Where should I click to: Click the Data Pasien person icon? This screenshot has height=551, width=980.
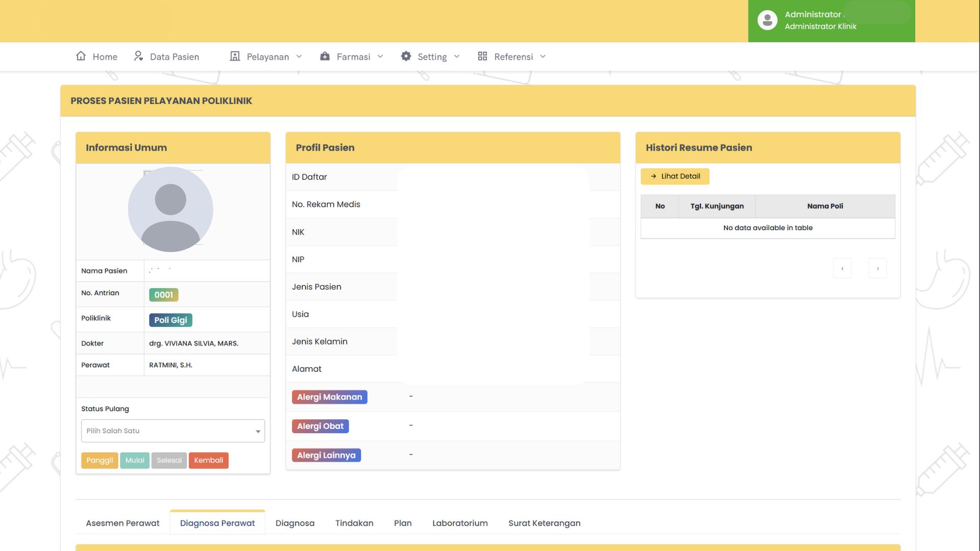coord(138,56)
